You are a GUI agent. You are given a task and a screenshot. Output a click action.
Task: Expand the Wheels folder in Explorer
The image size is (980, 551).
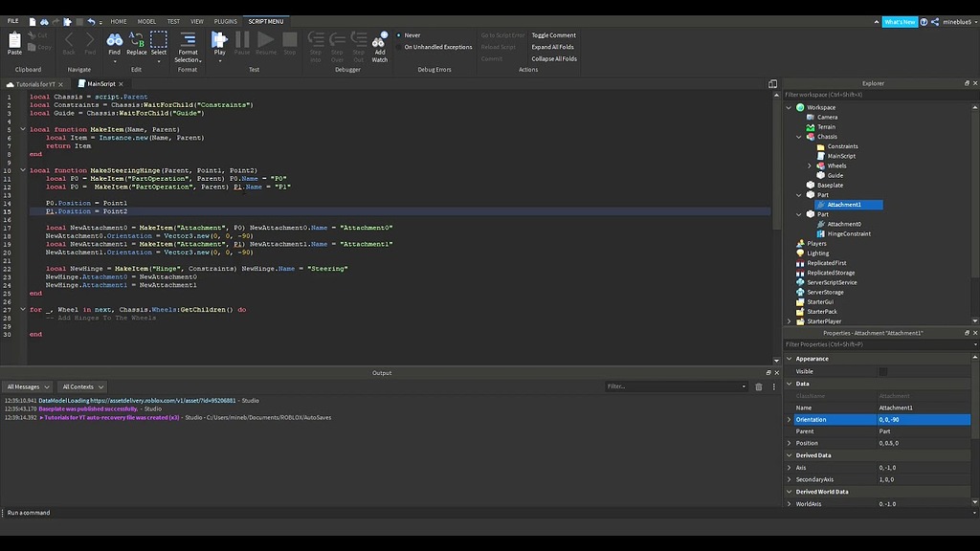coord(810,165)
